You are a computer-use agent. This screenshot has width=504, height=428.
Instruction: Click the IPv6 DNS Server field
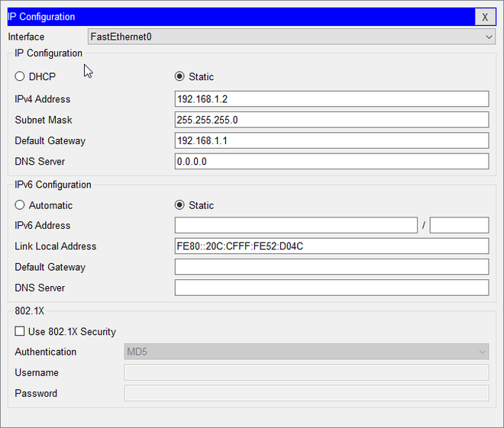tap(331, 288)
